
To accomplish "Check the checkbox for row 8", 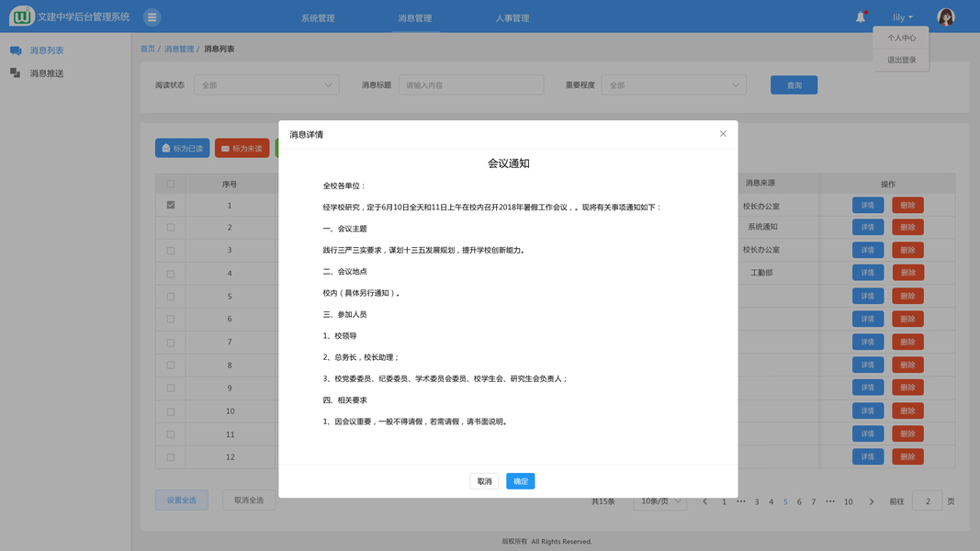I will coord(171,365).
